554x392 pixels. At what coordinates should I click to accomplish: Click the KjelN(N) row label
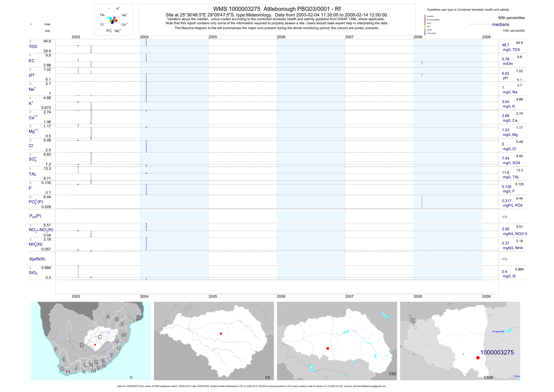pyautogui.click(x=37, y=259)
